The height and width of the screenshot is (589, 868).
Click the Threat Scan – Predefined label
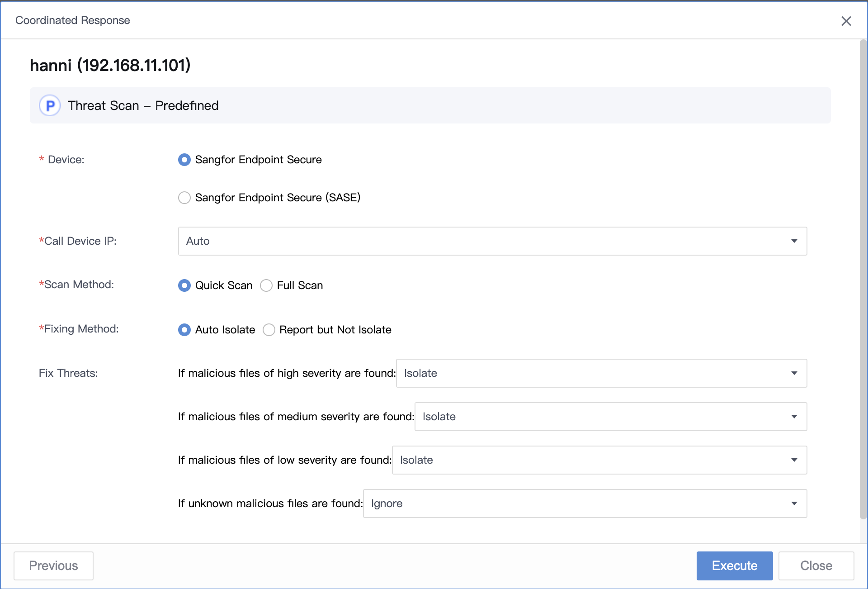click(x=143, y=105)
